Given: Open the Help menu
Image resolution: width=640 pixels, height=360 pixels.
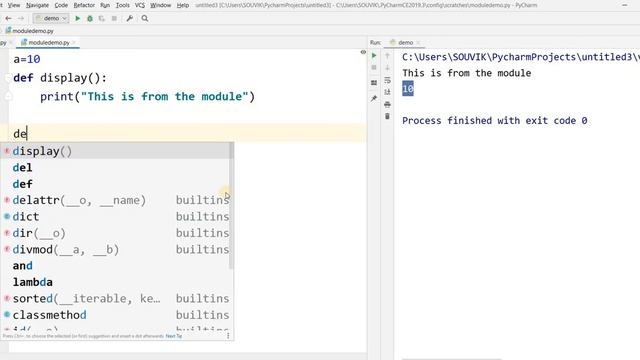Looking at the screenshot, I should click(182, 5).
